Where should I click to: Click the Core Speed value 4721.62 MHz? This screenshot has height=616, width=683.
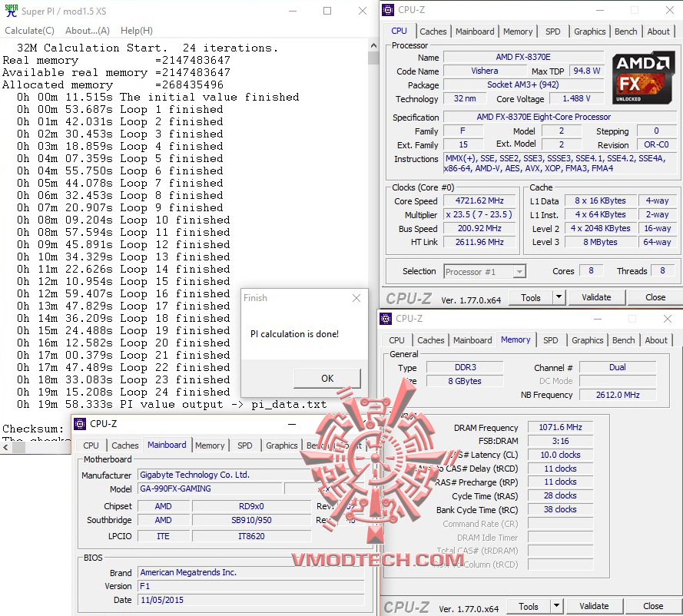pos(479,200)
